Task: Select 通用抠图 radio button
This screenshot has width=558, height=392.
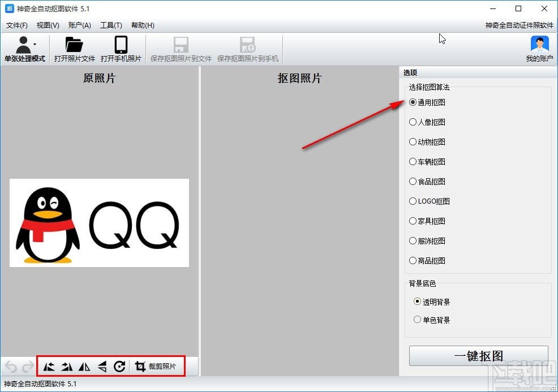Action: pyautogui.click(x=413, y=102)
